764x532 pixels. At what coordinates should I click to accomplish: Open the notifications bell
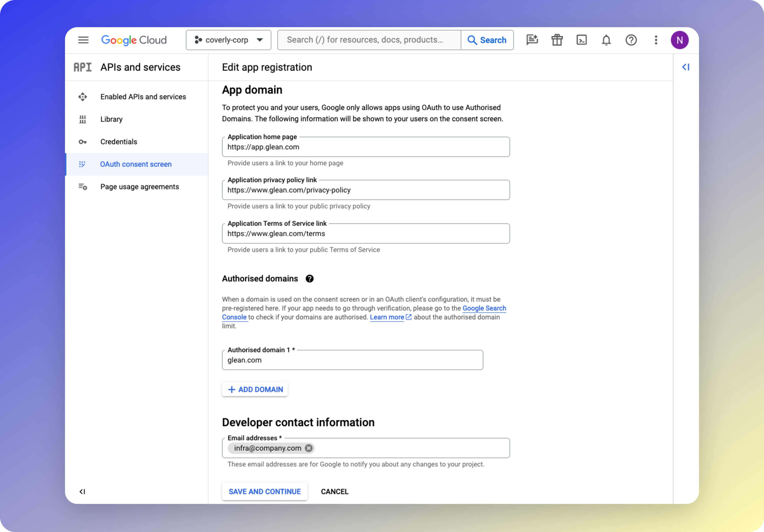[x=606, y=40]
